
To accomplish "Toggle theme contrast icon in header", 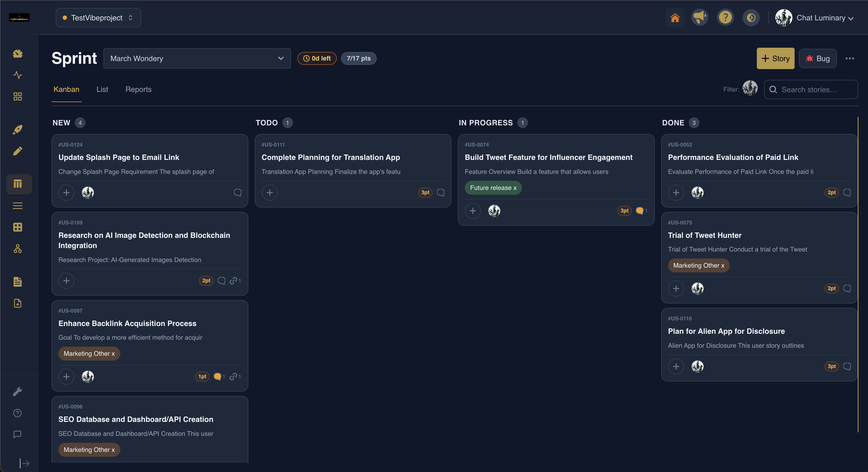I will [x=751, y=18].
